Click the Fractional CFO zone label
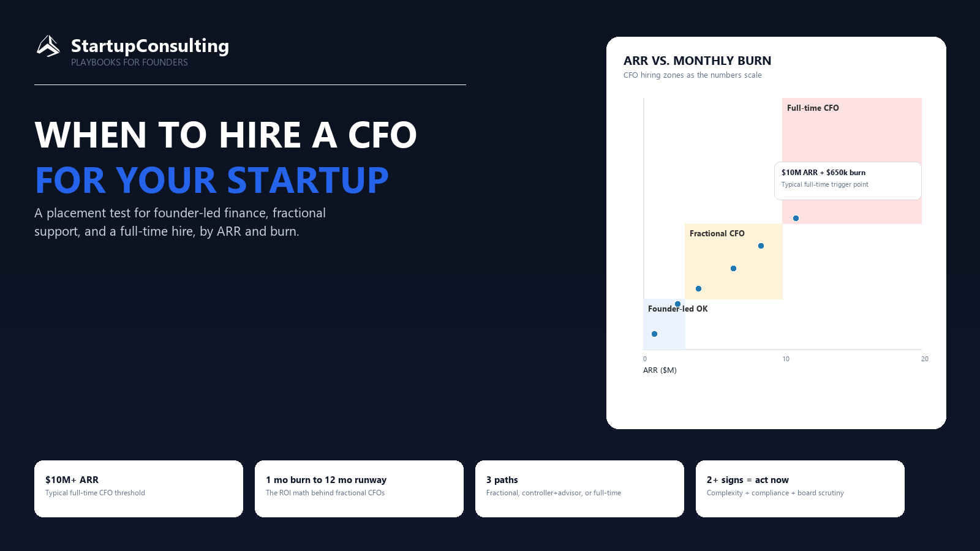The width and height of the screenshot is (980, 551). (x=717, y=233)
